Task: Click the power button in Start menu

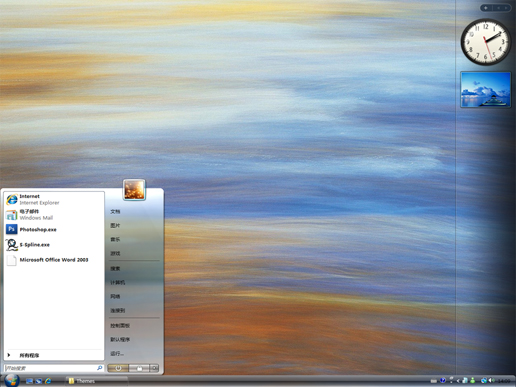Action: point(118,368)
